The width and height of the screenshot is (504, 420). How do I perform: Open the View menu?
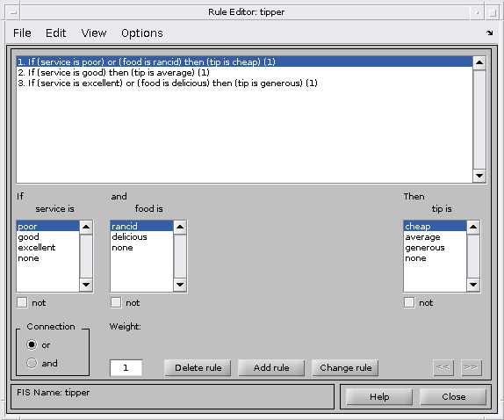(94, 33)
